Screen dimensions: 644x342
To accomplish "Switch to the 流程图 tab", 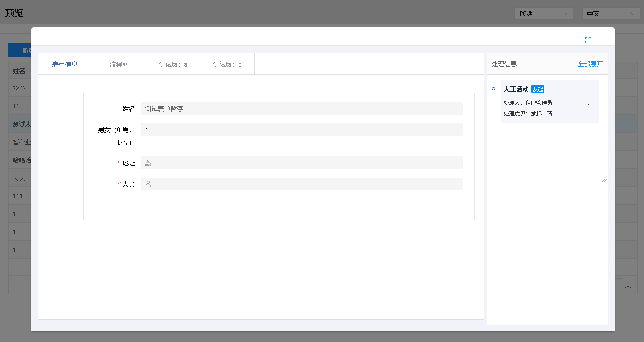I will tap(119, 64).
